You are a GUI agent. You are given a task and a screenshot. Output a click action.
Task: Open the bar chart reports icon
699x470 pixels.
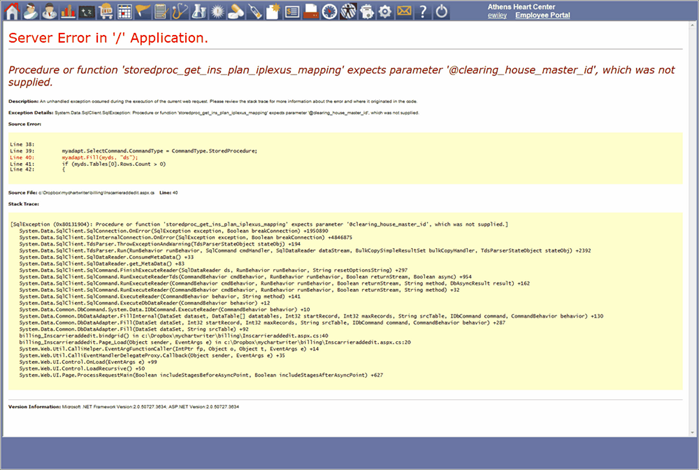[67, 11]
